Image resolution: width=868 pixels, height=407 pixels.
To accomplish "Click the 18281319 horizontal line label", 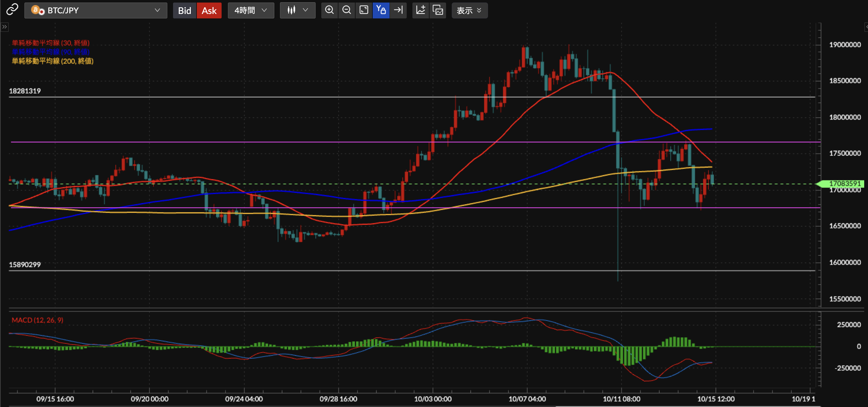I will click(24, 91).
